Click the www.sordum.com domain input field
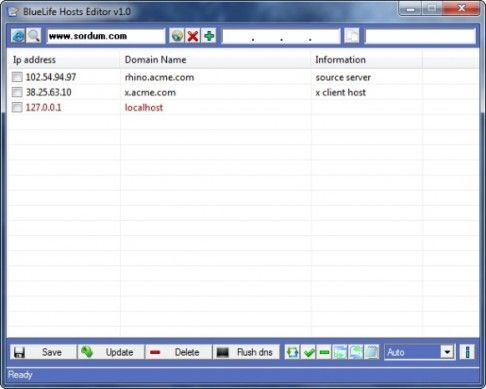 tap(106, 36)
